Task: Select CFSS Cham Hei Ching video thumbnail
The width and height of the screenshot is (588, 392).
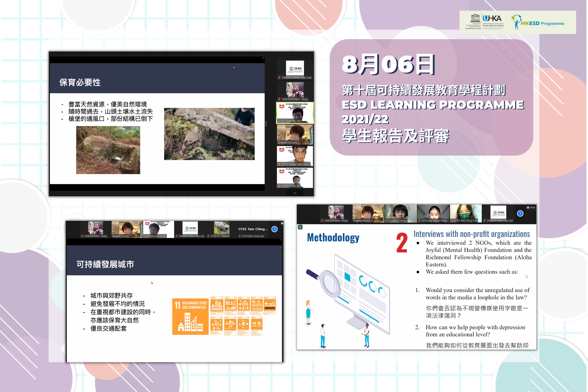Action: tap(295, 156)
